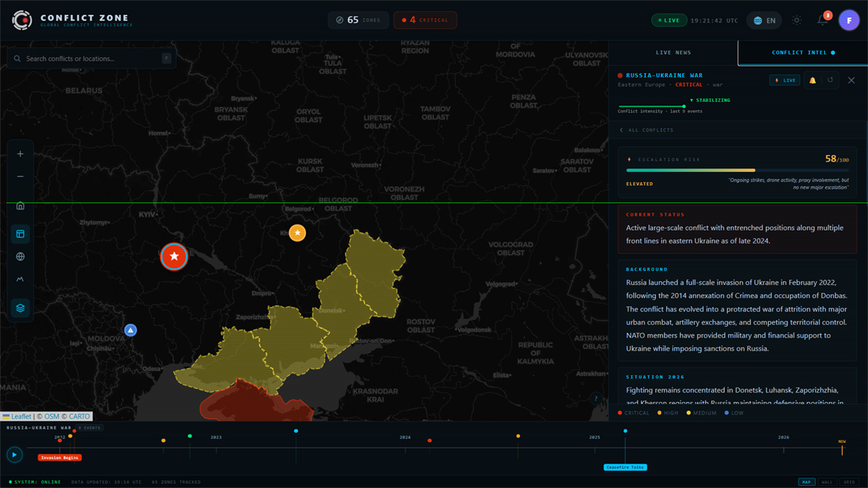Click the escalation risk progress bar
This screenshot has width=868, height=488.
pyautogui.click(x=737, y=171)
